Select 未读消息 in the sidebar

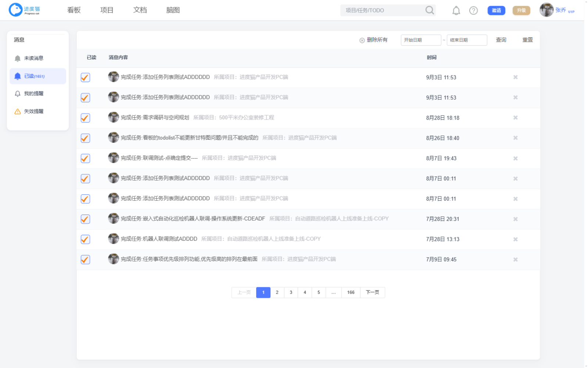pos(38,58)
